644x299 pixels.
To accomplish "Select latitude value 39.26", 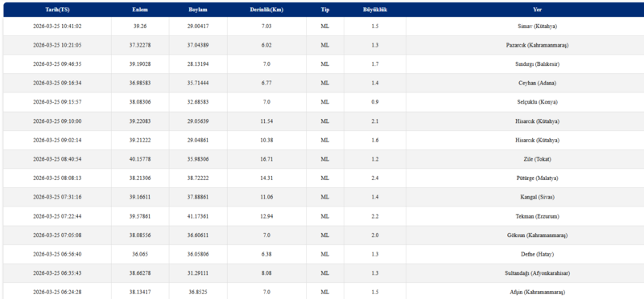I will (x=140, y=27).
